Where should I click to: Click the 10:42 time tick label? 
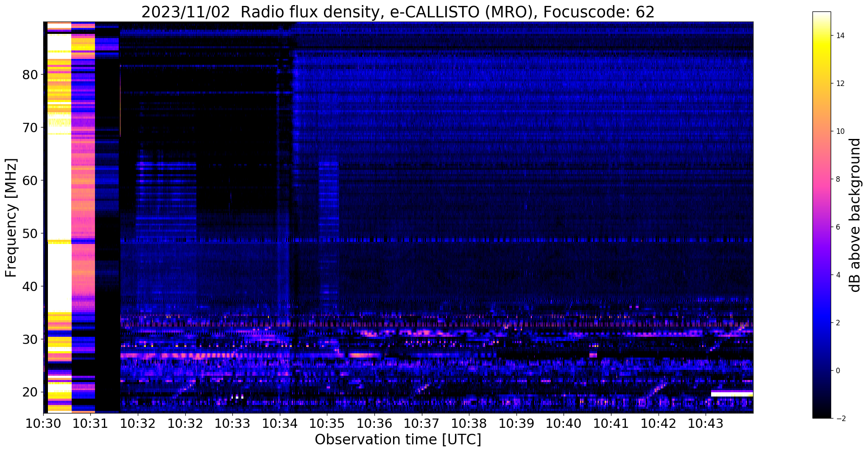click(x=659, y=423)
